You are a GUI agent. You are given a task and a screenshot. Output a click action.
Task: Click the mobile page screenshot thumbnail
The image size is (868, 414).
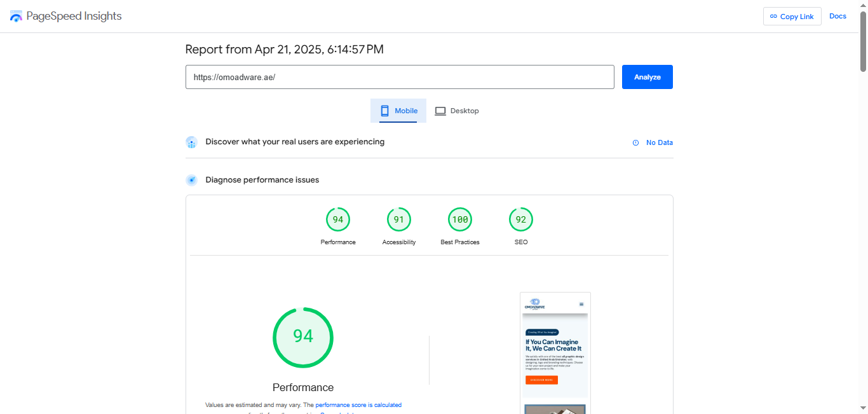(x=555, y=353)
